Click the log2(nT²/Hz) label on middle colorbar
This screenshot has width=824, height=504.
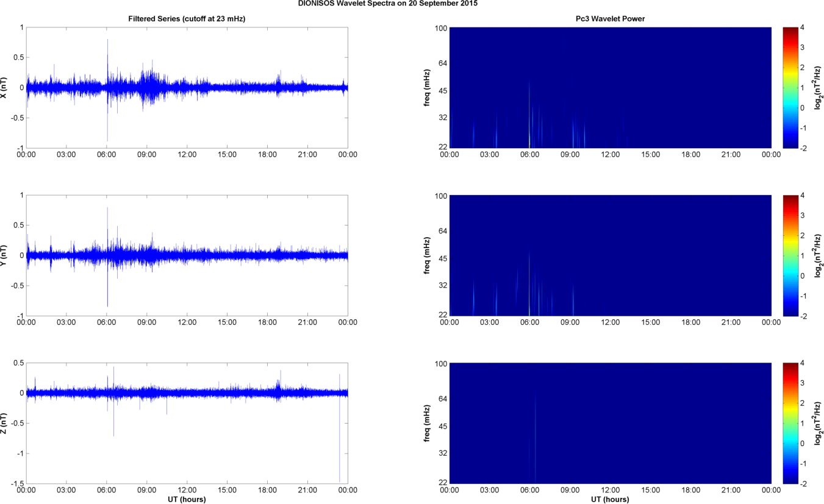pos(819,255)
